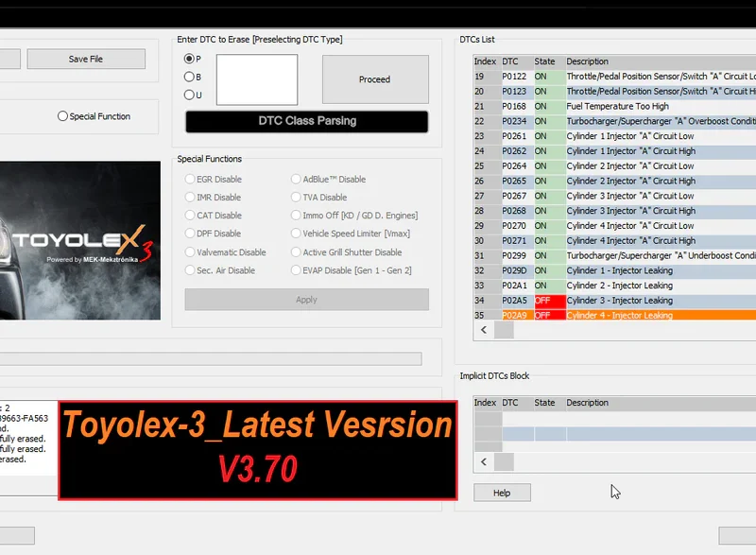Select DTC row P0122 in list
Screen dimensions: 756x555
coord(515,77)
